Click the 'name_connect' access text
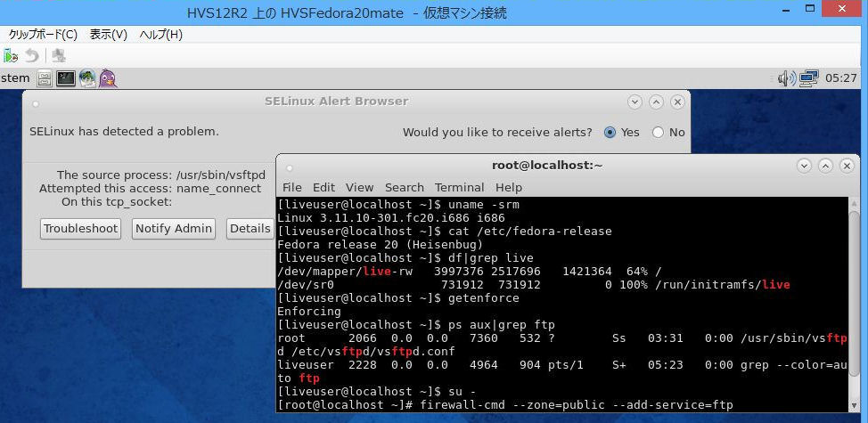The height and width of the screenshot is (423, 868). 218,189
